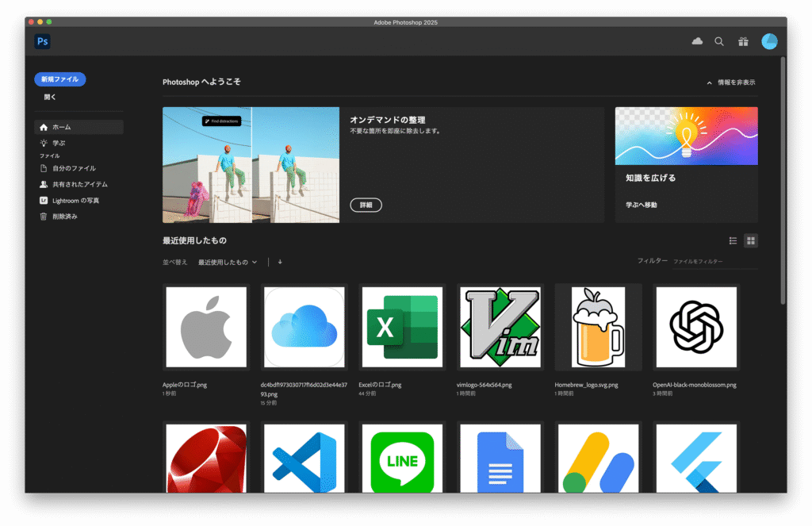Click the Excelのロゴ.png file name
The image size is (812, 526).
point(380,385)
